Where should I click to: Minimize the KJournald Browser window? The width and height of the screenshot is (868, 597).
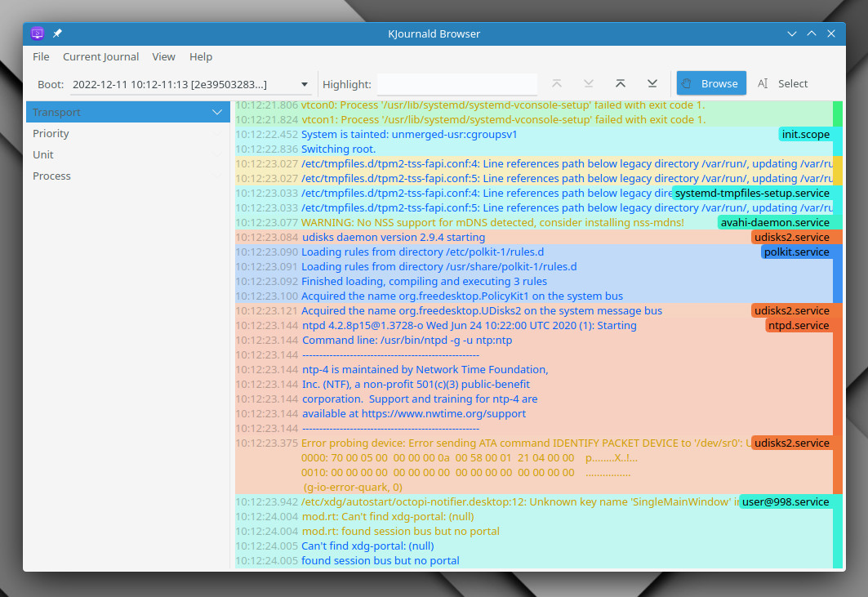pos(791,33)
